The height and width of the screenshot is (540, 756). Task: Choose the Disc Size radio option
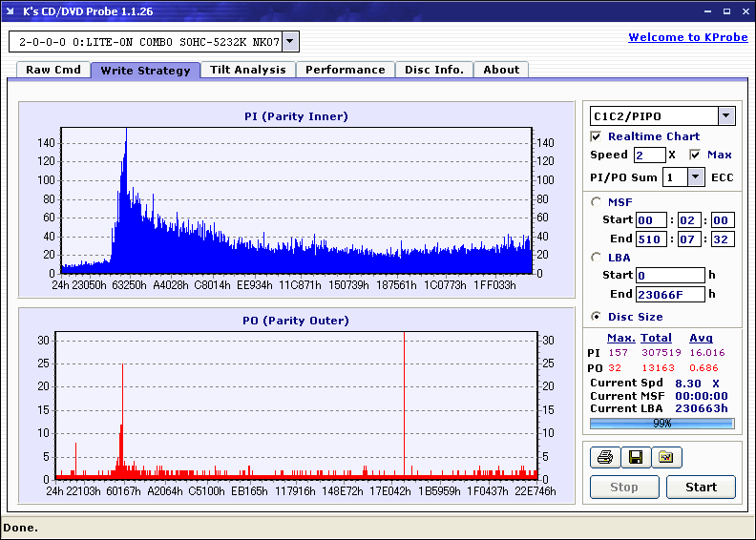click(x=597, y=317)
